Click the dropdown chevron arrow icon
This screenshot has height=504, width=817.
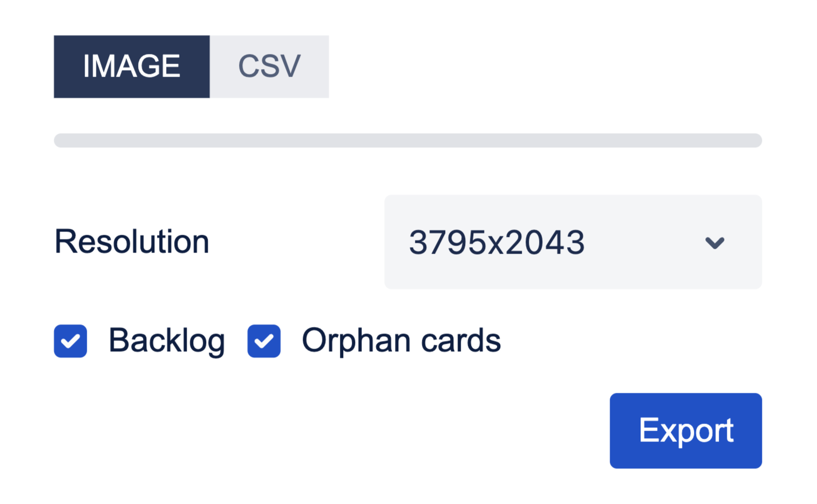714,242
